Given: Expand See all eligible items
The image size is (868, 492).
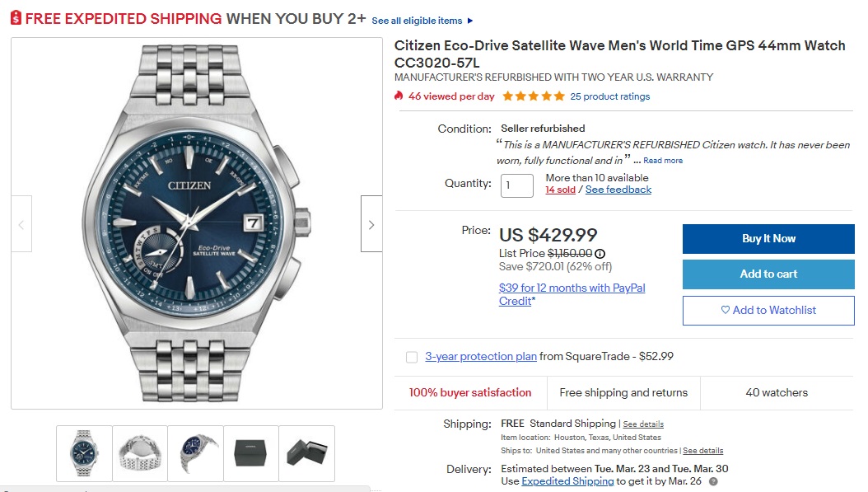Looking at the screenshot, I should click(x=422, y=21).
